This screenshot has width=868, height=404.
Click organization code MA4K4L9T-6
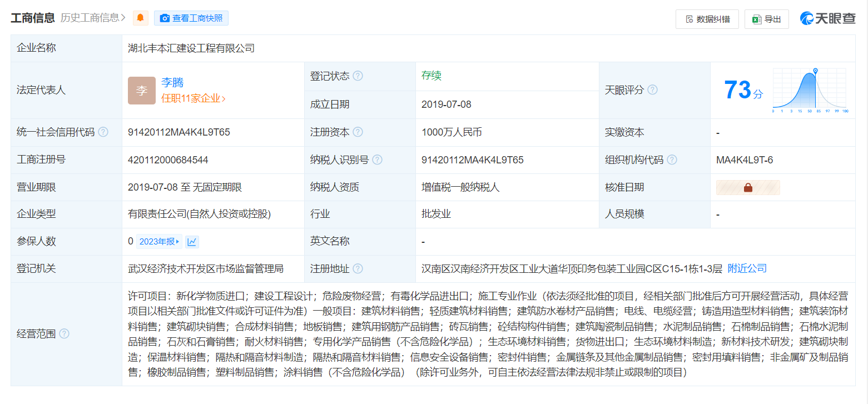pos(745,160)
